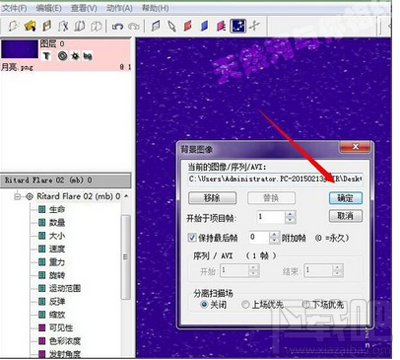Image resolution: width=400 pixels, height=360 pixels.
Task: Select the 缩放 property
Action: click(57, 315)
